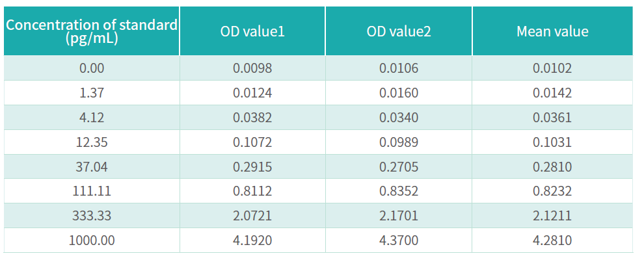Select the 111.11 concentration cell
The width and height of the screenshot is (644, 260).
pyautogui.click(x=92, y=191)
